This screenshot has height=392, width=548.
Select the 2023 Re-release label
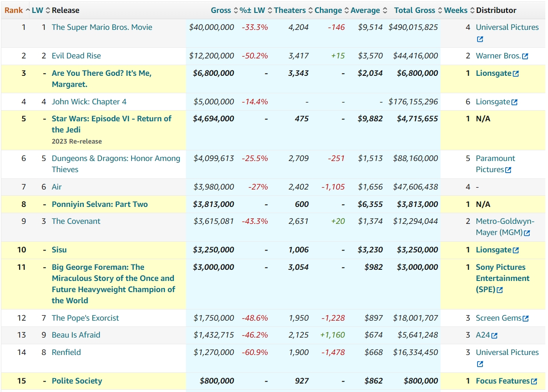77,141
